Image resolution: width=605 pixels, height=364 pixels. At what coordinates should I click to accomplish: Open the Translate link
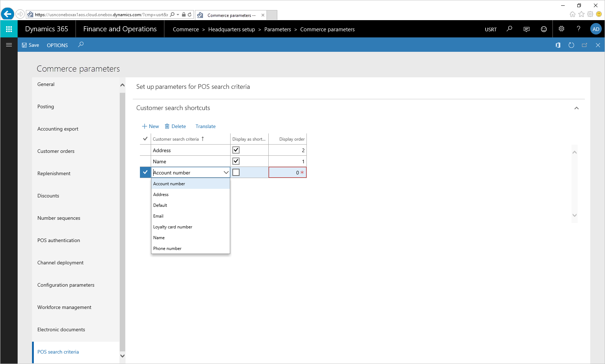205,126
